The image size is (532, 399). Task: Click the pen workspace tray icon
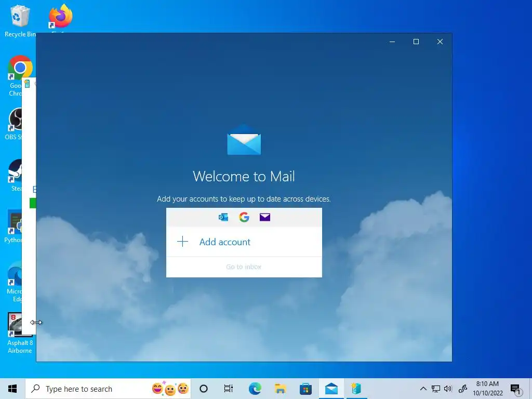click(463, 389)
